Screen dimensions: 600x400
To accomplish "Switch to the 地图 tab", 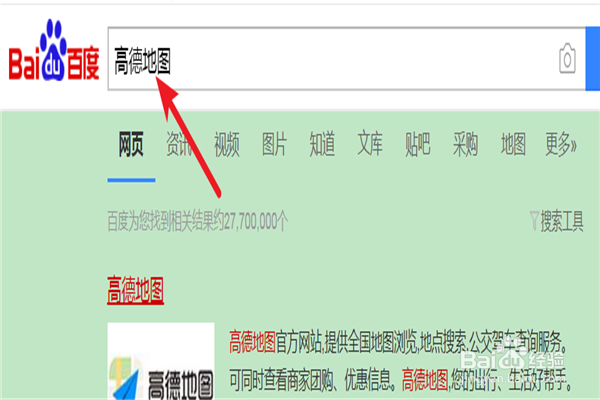I will (514, 144).
